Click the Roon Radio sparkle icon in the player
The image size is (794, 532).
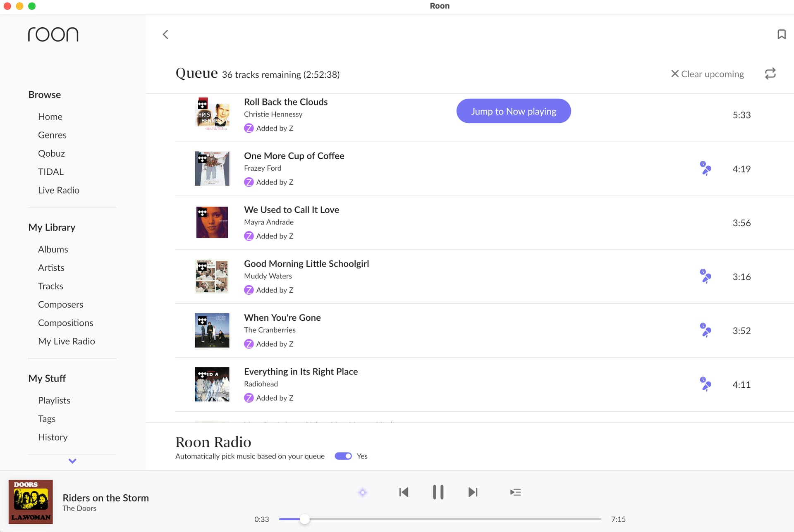[363, 492]
